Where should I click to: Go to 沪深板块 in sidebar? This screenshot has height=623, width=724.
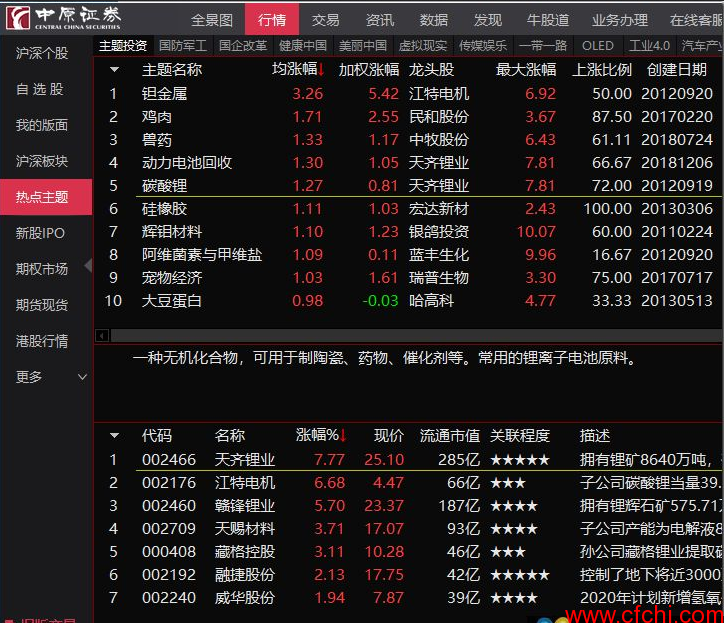pyautogui.click(x=42, y=161)
